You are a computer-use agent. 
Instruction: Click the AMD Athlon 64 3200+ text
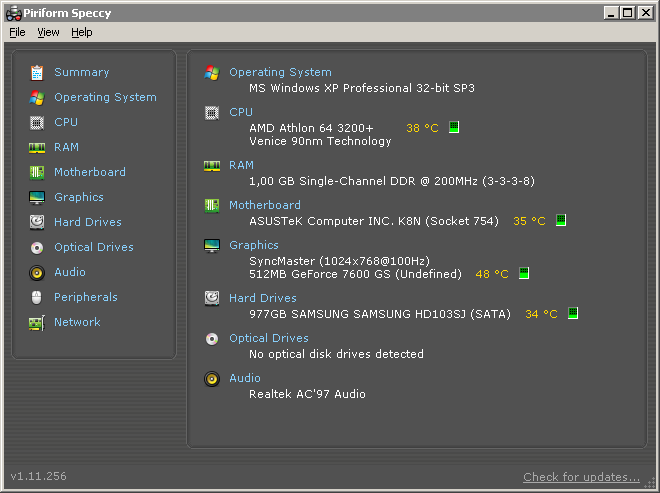pos(311,128)
